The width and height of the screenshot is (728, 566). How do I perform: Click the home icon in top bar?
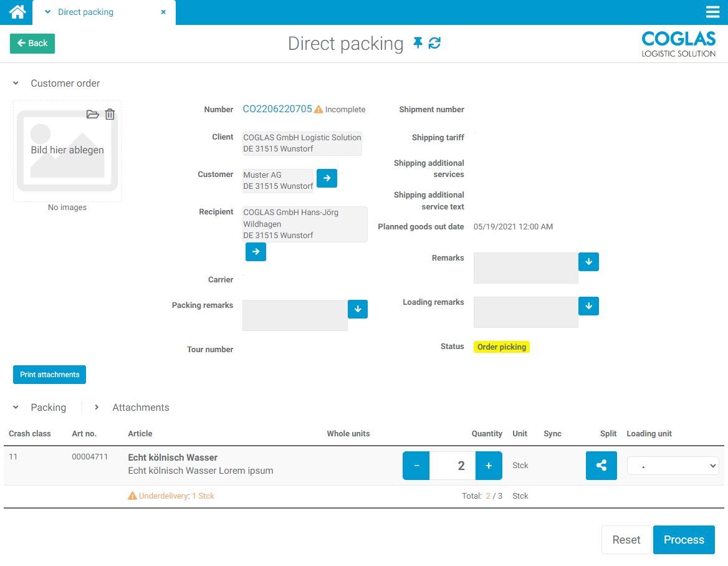[x=17, y=12]
